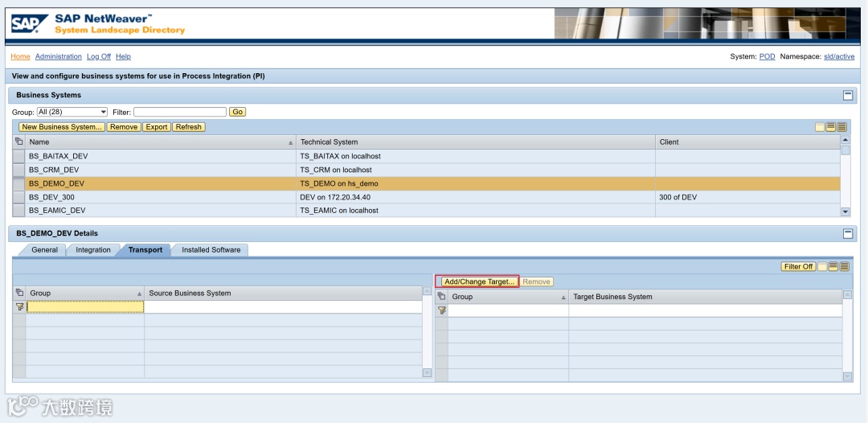Click scroll-up arrow of Business Systems table
This screenshot has width=868, height=423.
pos(845,140)
